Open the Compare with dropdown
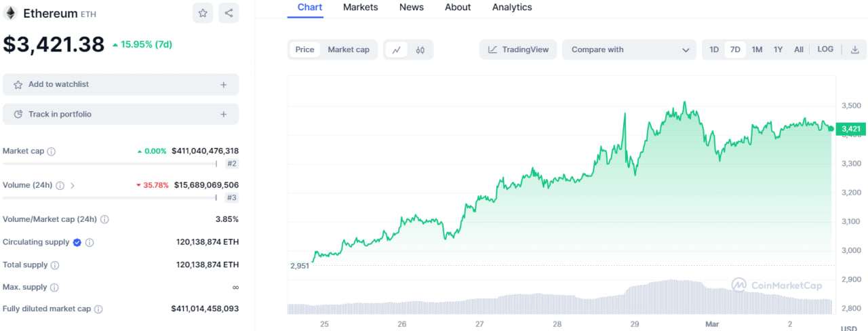The image size is (868, 331). point(629,50)
